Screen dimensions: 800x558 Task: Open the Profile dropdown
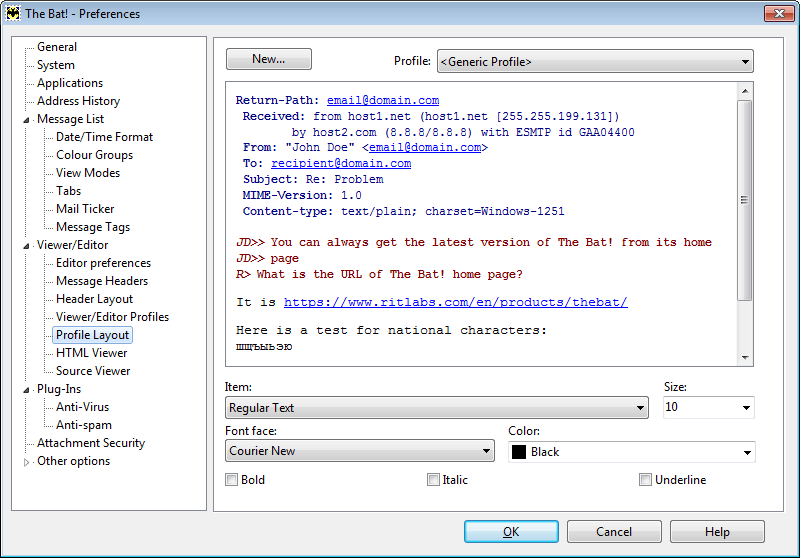595,61
